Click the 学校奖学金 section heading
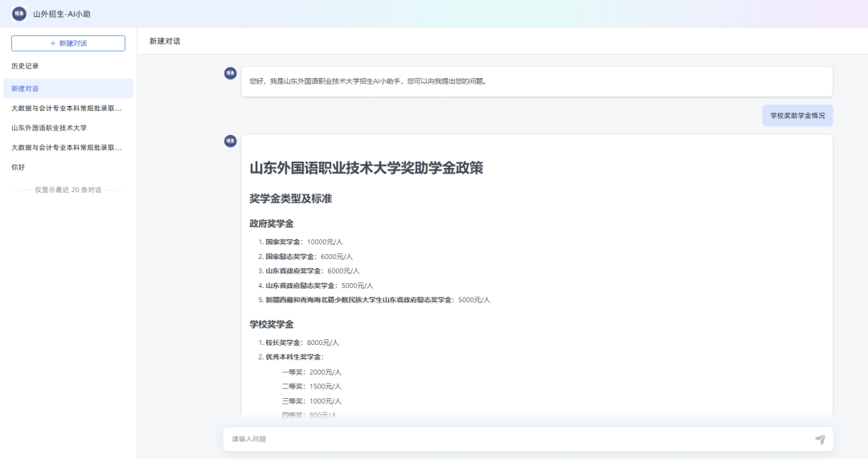 (x=272, y=324)
